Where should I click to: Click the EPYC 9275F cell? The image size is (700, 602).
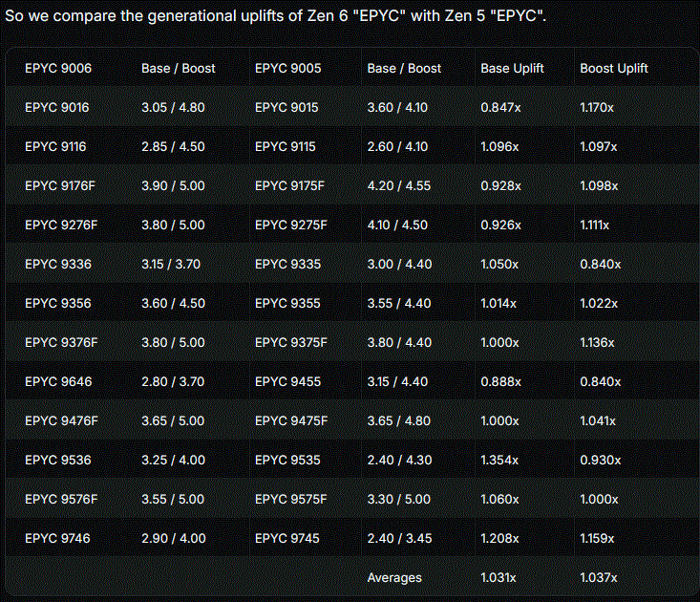[291, 226]
